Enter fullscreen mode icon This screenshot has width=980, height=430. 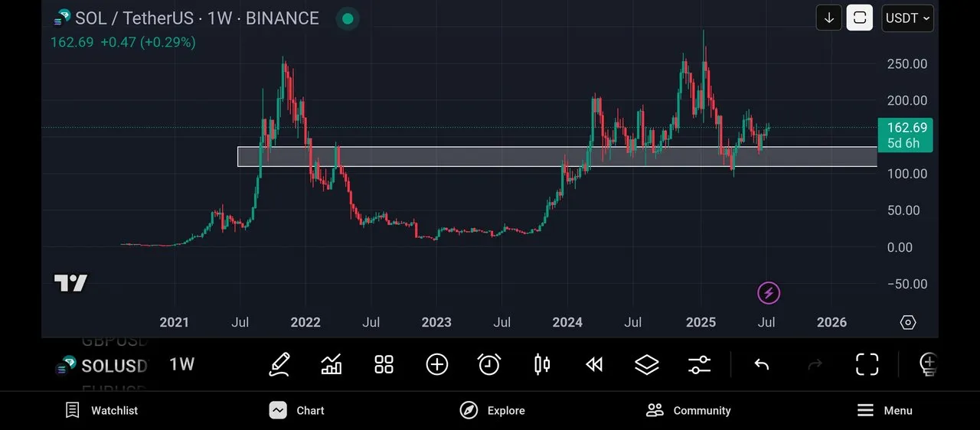[867, 364]
